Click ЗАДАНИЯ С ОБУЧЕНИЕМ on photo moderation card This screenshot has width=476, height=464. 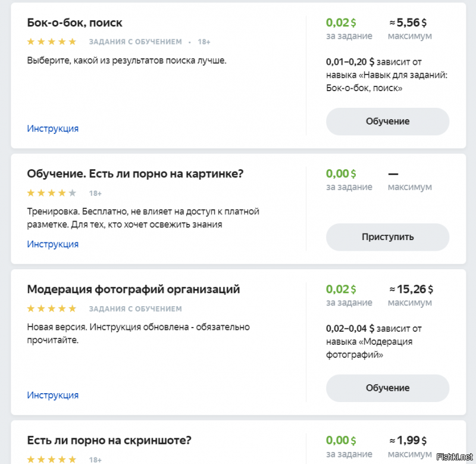click(x=136, y=309)
